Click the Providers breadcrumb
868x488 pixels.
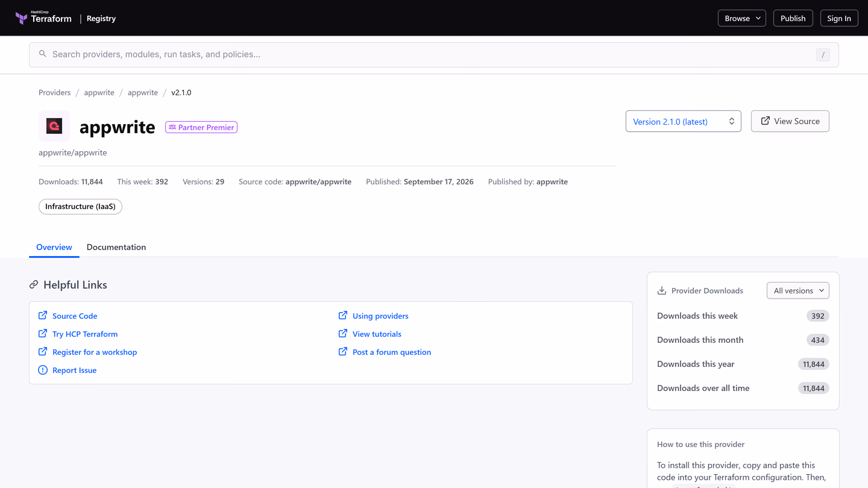[x=55, y=92]
